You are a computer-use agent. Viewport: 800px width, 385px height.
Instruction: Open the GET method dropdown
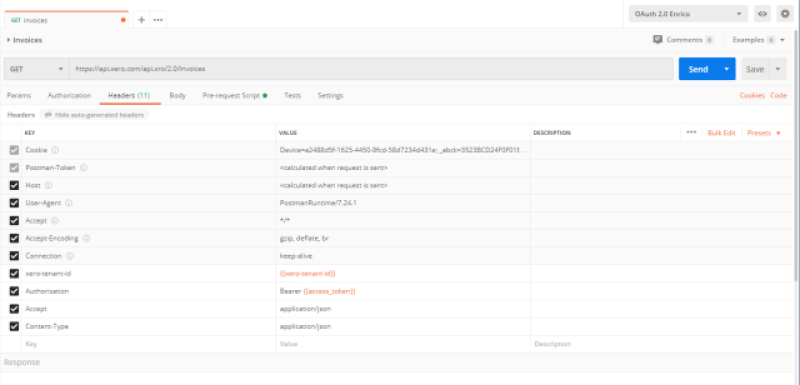37,69
